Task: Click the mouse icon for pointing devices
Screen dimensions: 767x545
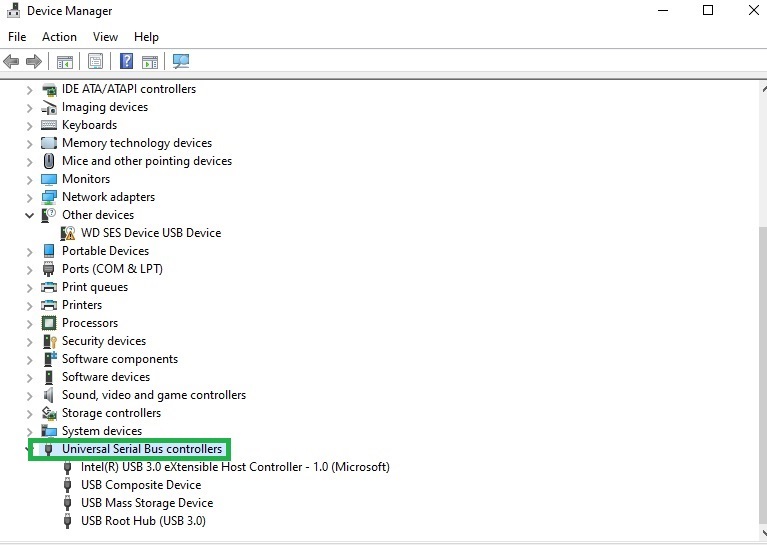Action: pyautogui.click(x=49, y=161)
